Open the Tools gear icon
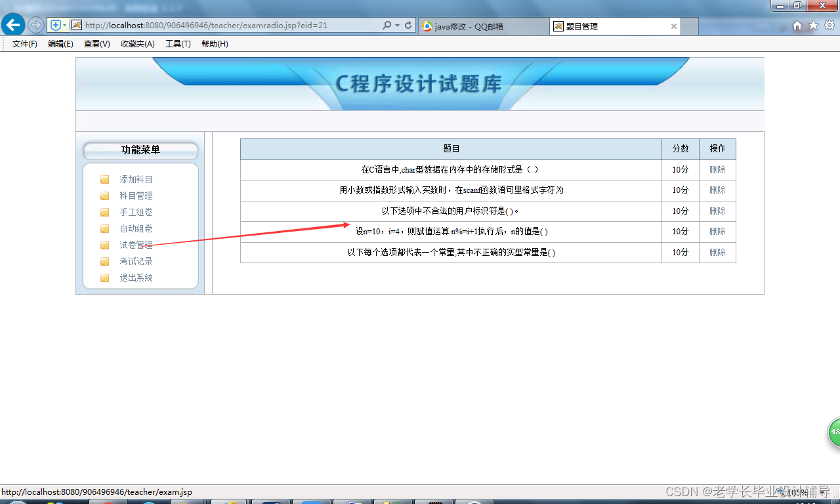The width and height of the screenshot is (840, 504). coord(828,25)
